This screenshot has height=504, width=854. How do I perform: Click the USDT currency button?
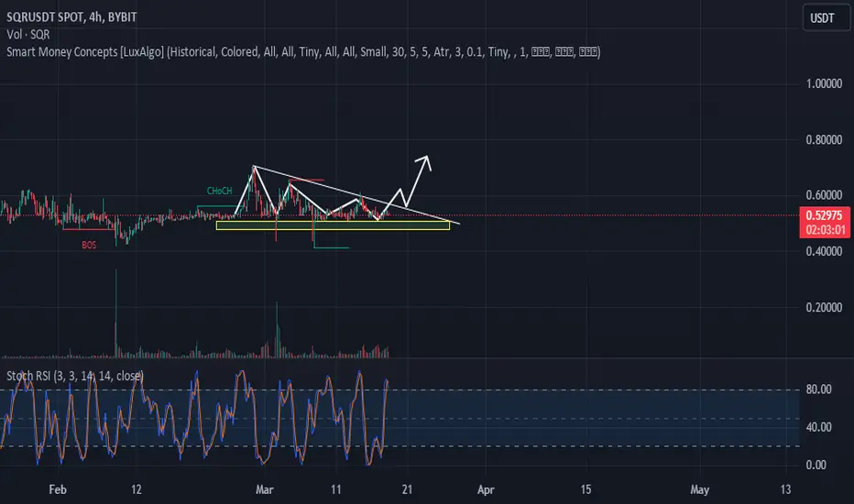826,18
